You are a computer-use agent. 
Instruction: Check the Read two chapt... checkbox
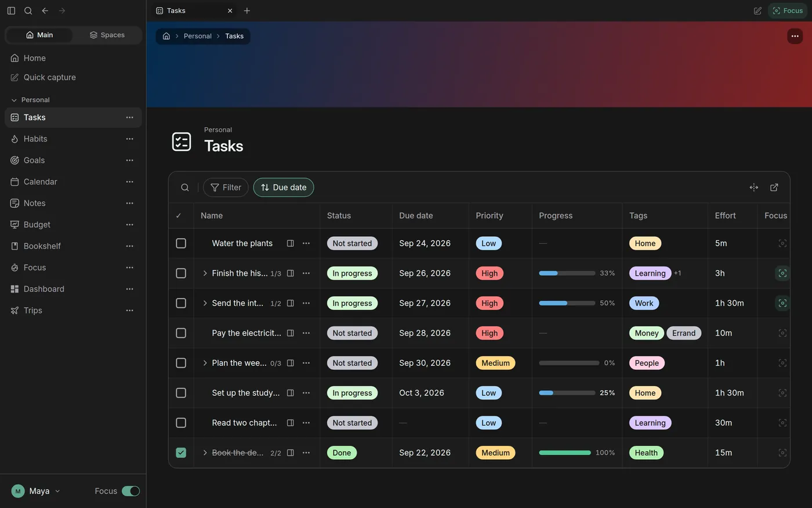click(x=181, y=423)
